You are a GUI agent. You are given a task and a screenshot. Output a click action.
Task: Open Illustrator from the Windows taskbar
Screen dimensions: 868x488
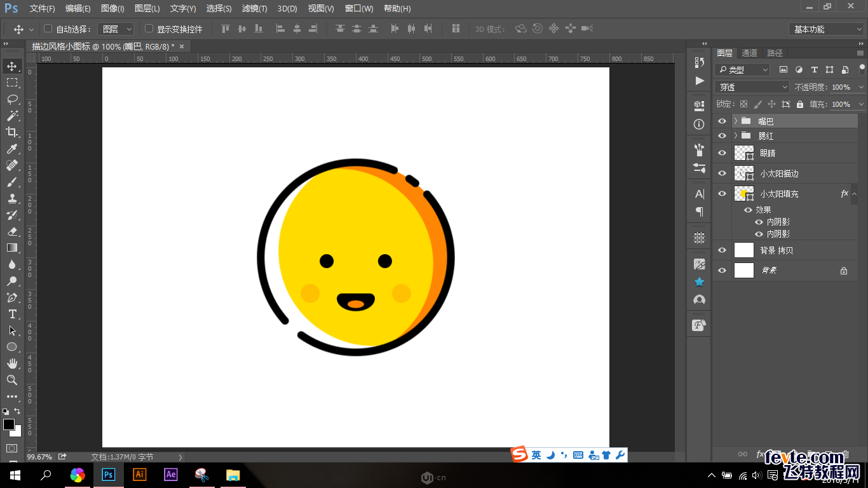pos(139,475)
